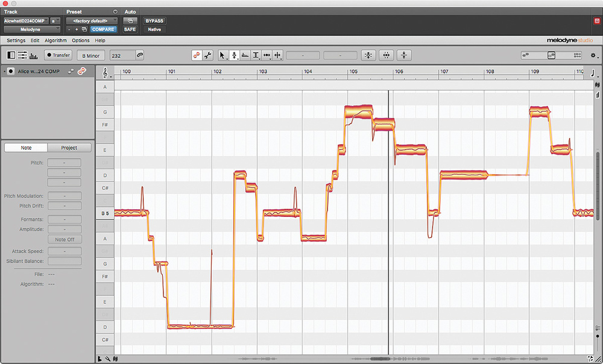The image size is (603, 364).
Task: Open the Algorithm menu
Action: 55,40
